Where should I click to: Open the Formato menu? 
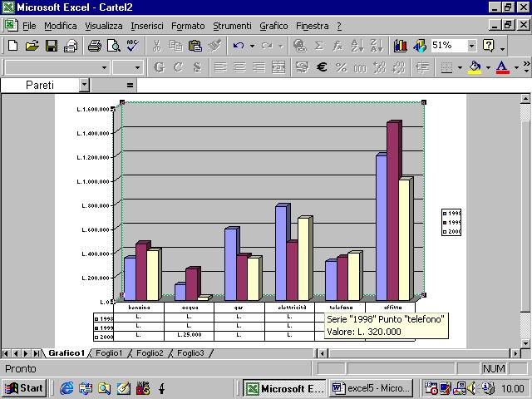(x=187, y=26)
